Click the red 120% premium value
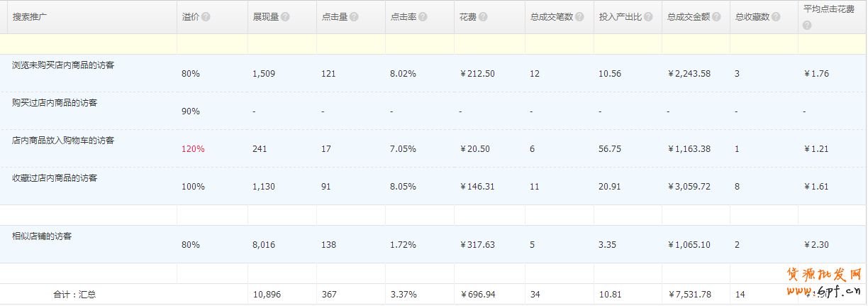The image size is (868, 306). [x=193, y=149]
